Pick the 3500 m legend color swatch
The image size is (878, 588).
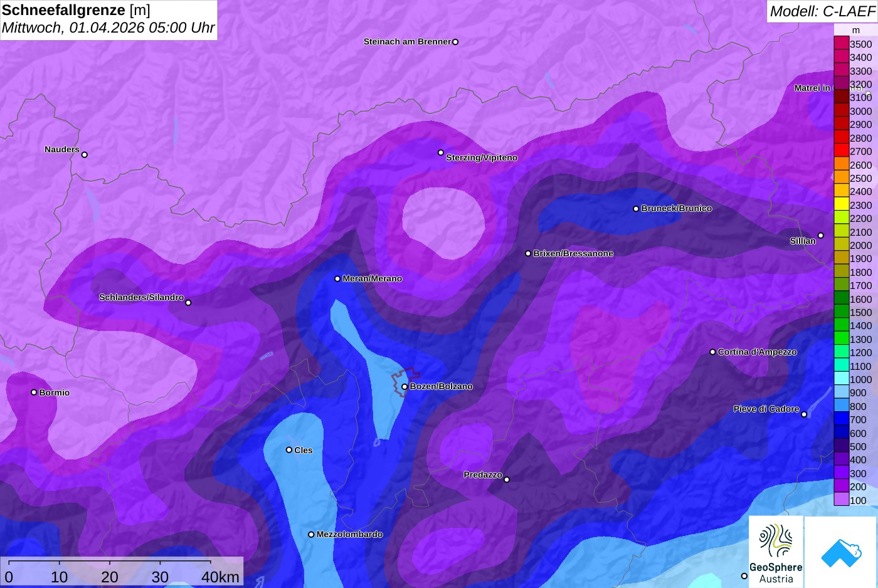pyautogui.click(x=842, y=43)
